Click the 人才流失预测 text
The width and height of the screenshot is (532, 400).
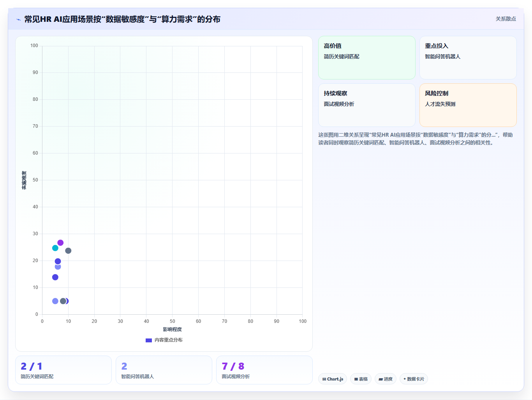tap(440, 104)
